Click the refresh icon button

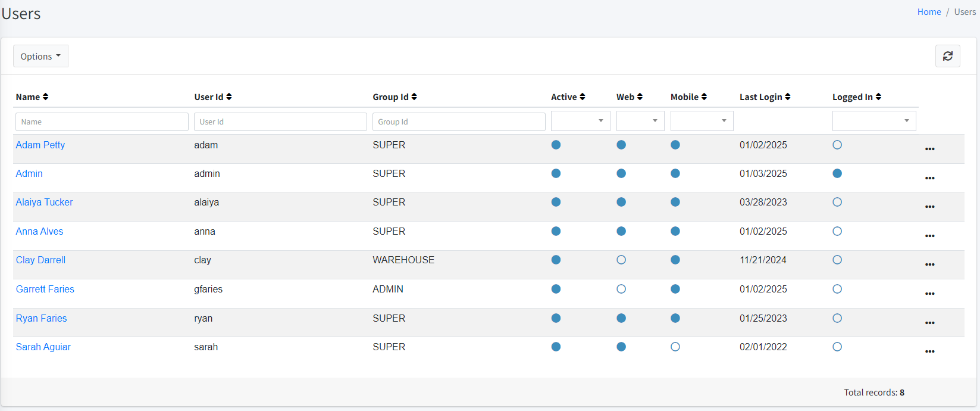point(947,56)
